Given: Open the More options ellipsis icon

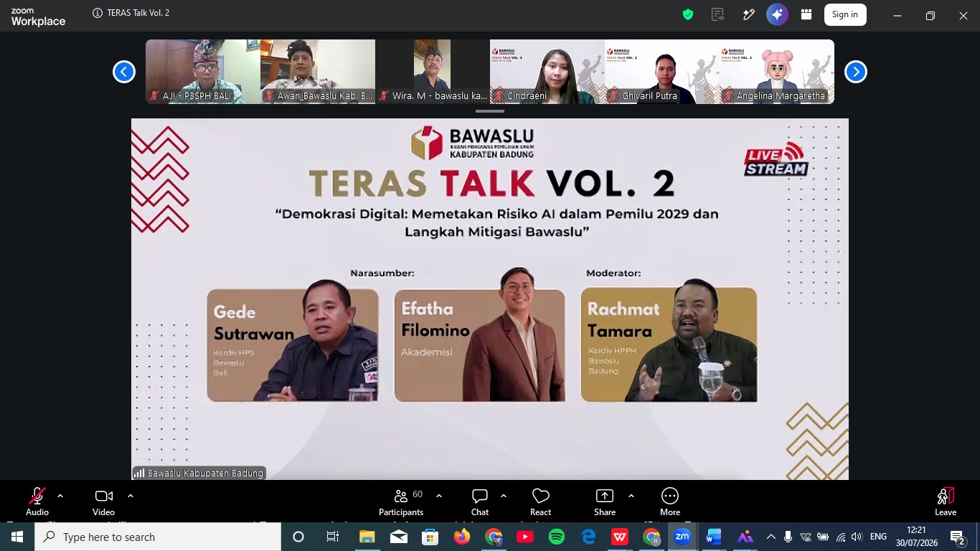Looking at the screenshot, I should (670, 496).
